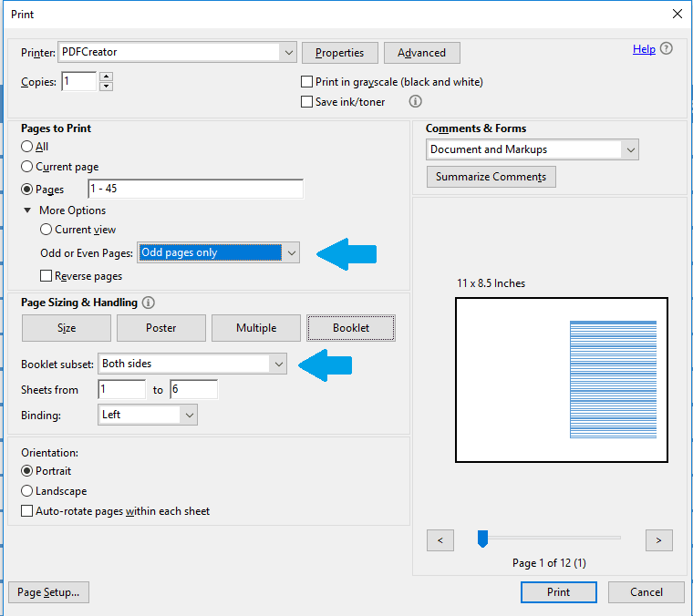Image resolution: width=693 pixels, height=616 pixels.
Task: Click the print preview thumbnail
Action: coord(562,380)
